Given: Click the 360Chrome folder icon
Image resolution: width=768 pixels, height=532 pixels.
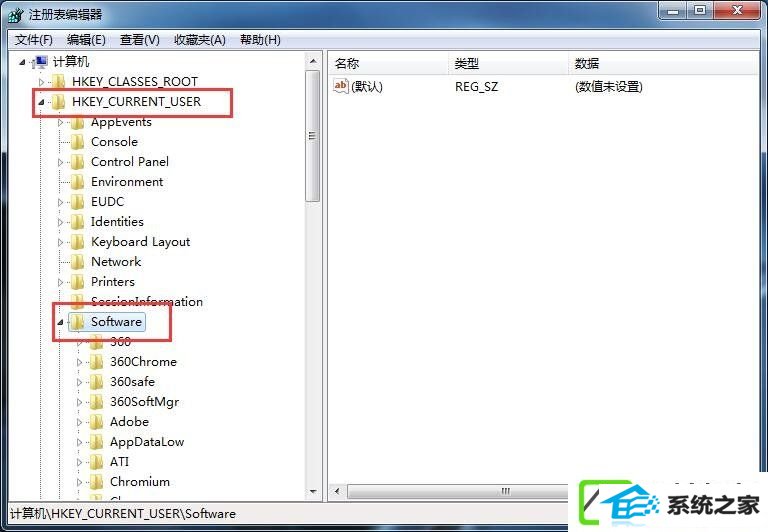Looking at the screenshot, I should [96, 362].
